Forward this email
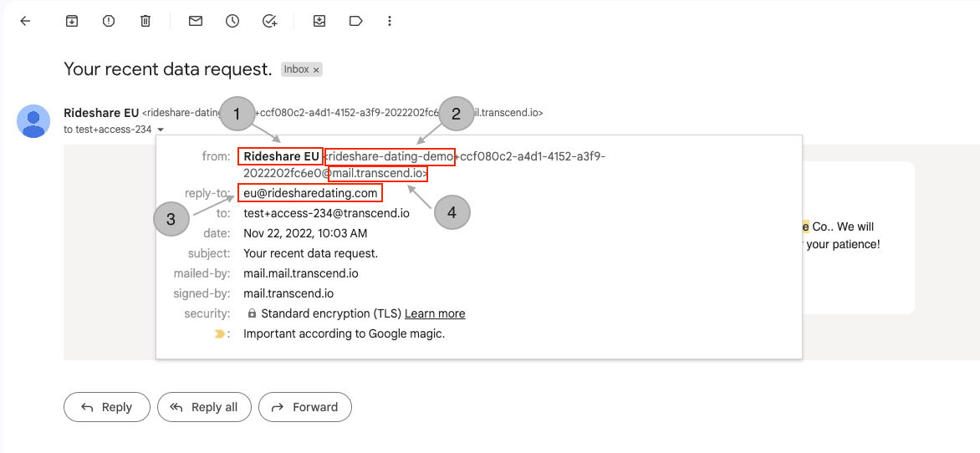Viewport: 980px width, 453px height. (x=305, y=407)
